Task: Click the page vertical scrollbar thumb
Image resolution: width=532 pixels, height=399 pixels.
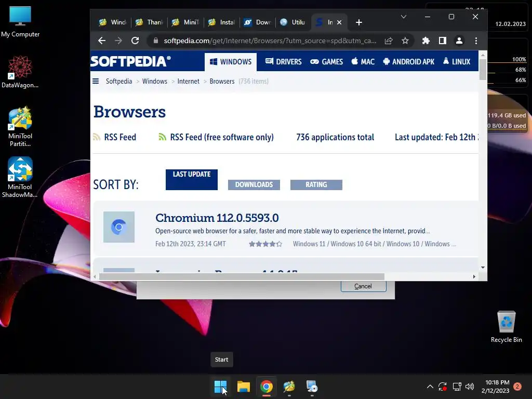Action: click(483, 69)
